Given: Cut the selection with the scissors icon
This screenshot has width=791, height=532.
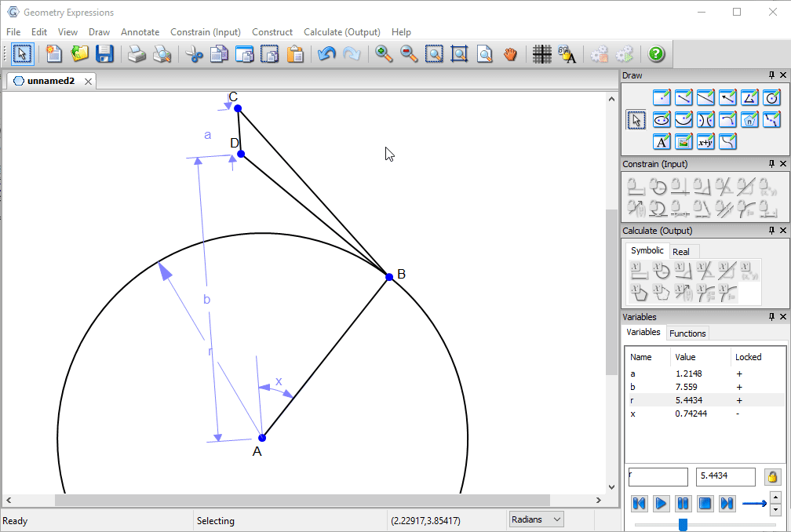Looking at the screenshot, I should coord(194,54).
